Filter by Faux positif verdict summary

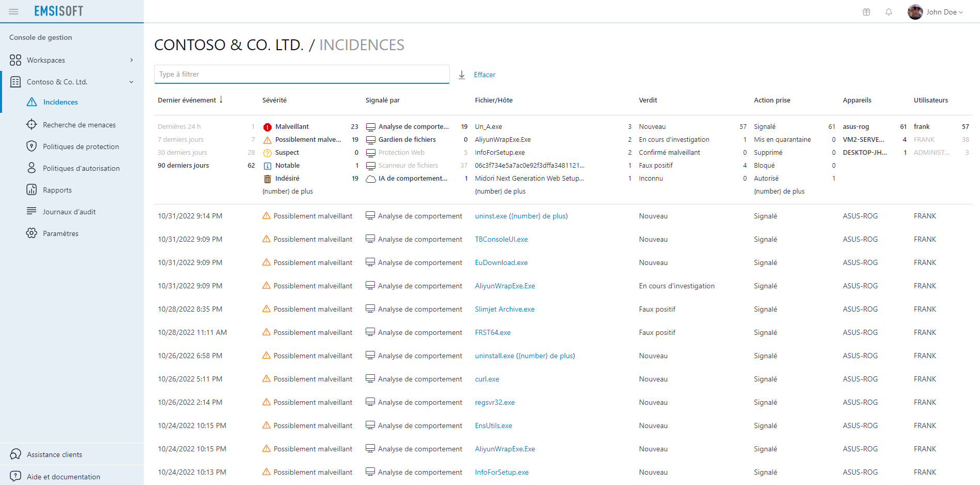[656, 165]
